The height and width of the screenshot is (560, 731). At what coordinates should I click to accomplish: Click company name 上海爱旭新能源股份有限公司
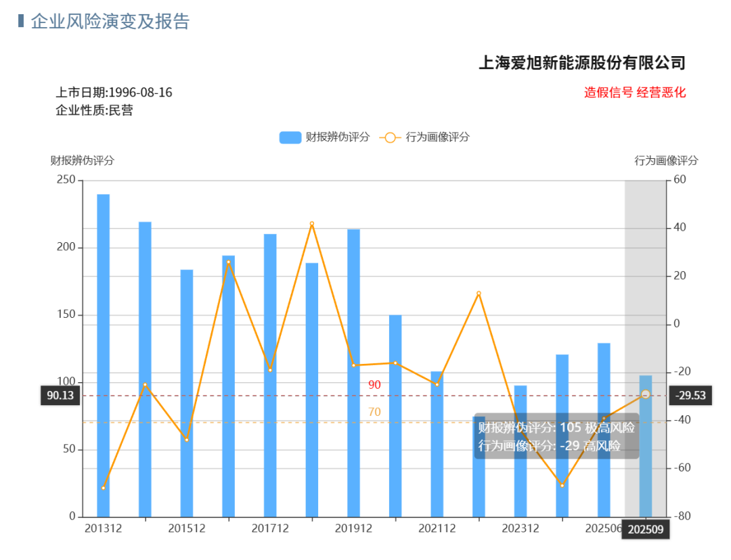click(582, 62)
